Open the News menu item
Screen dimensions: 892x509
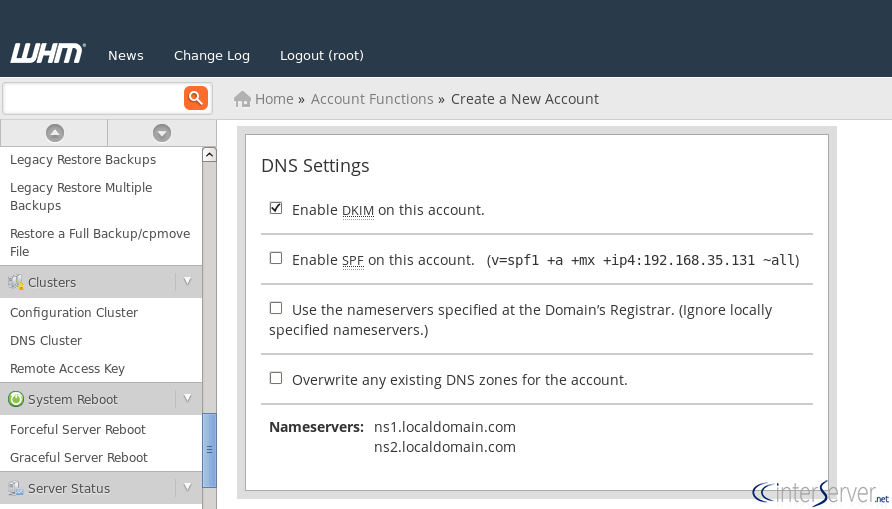126,55
